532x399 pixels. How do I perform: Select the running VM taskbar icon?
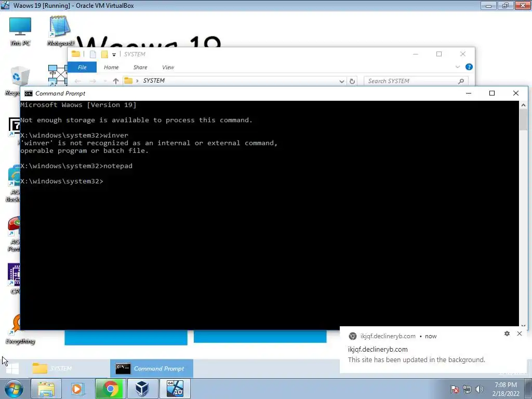(x=175, y=389)
